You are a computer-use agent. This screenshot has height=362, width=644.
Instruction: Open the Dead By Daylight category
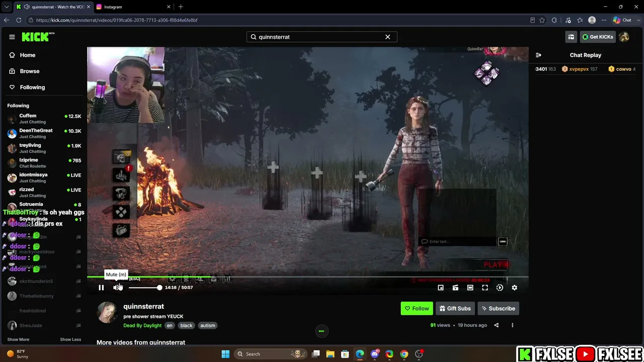tap(142, 326)
